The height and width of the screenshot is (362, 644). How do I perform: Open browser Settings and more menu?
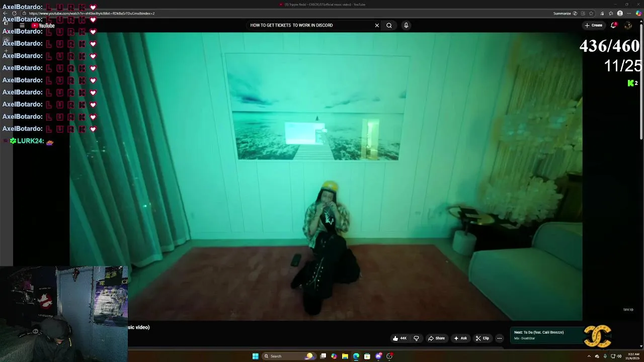tap(629, 14)
